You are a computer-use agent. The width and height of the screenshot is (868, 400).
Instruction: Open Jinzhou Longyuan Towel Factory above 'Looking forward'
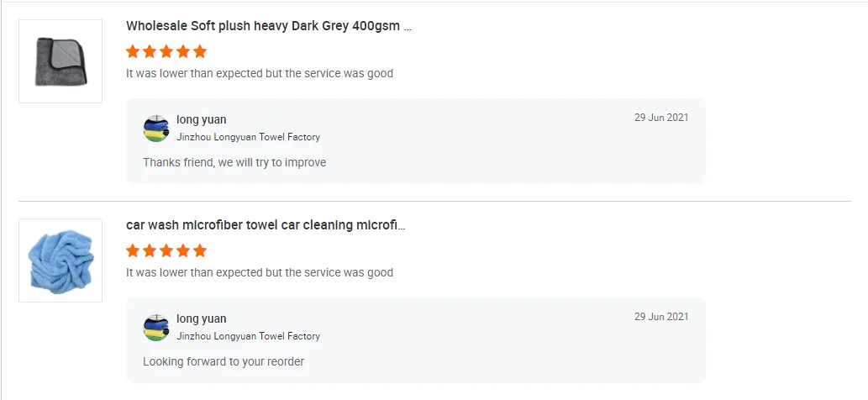click(248, 336)
